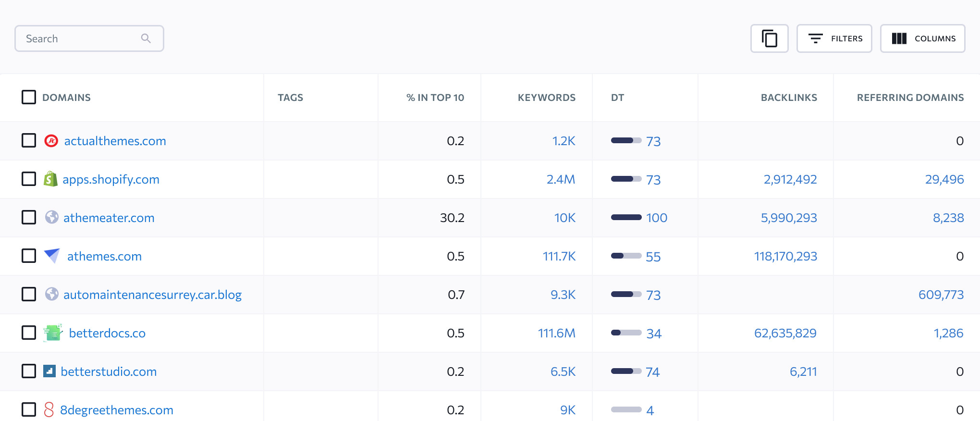Sort by the Backlinks column header
Viewport: 980px width, 421px height.
pos(789,98)
